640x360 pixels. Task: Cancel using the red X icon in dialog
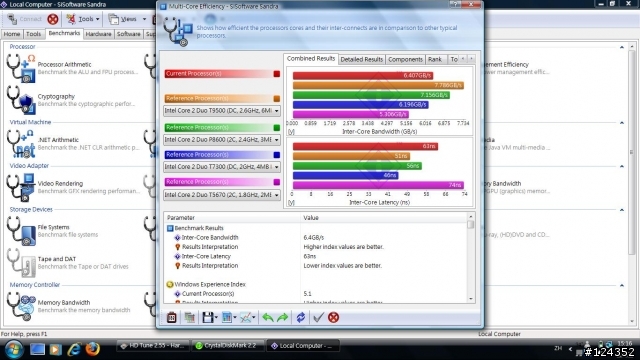(333, 318)
